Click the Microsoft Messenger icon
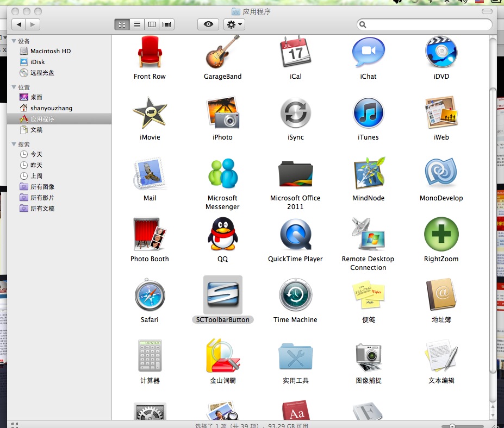This screenshot has height=428, width=504. (x=223, y=173)
